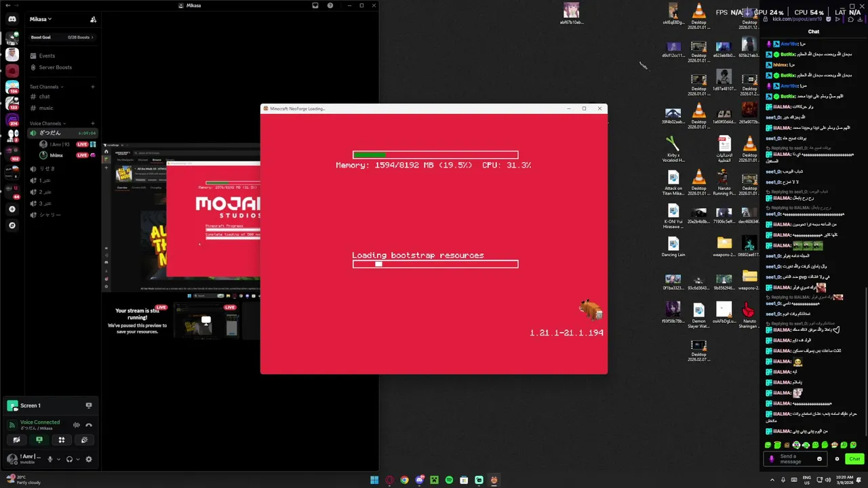Select the Naruto Shaningan desktop icon
Image resolution: width=868 pixels, height=488 pixels.
pos(749,316)
